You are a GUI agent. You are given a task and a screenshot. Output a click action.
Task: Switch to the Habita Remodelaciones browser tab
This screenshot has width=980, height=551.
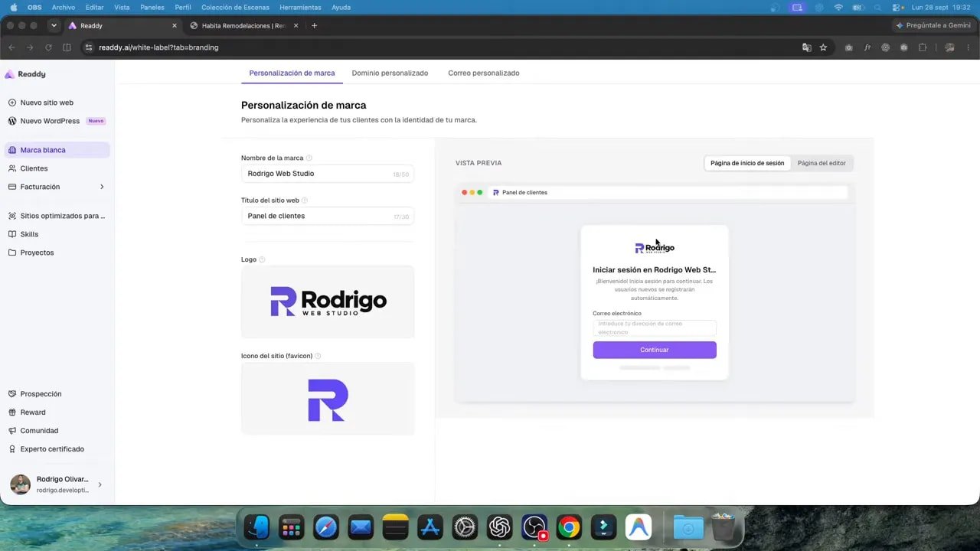pos(243,25)
